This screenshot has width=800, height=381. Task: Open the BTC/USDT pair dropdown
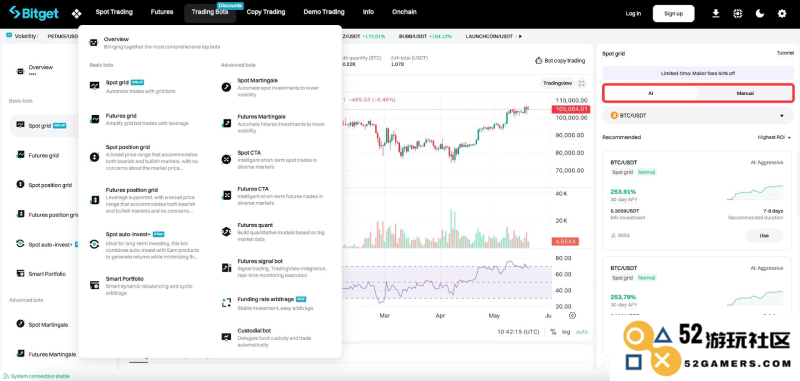pos(697,116)
